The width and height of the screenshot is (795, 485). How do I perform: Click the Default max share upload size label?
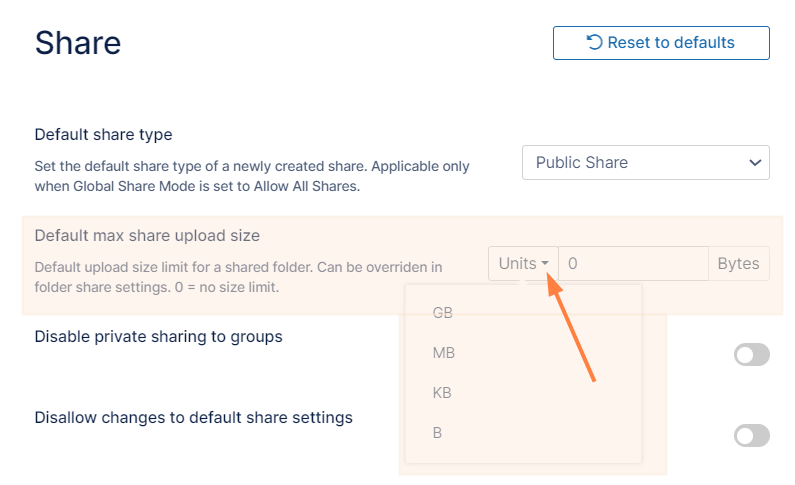pos(147,236)
